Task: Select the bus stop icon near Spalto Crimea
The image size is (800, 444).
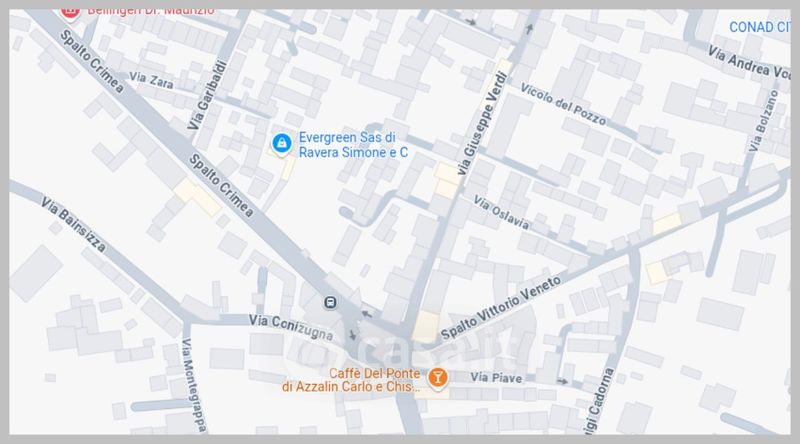Action: [330, 303]
